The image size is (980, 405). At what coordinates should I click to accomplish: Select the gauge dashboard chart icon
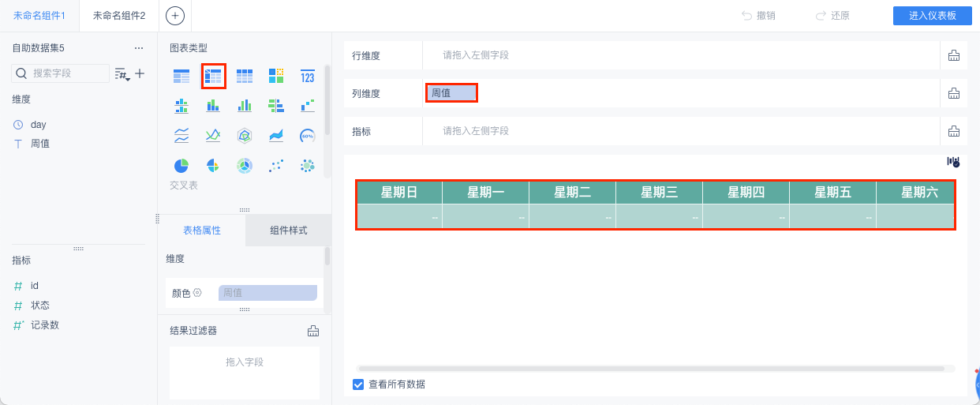308,136
